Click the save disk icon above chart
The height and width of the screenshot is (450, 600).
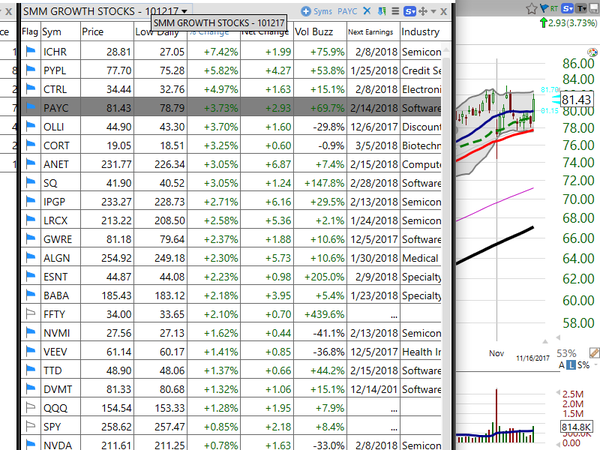click(x=595, y=8)
